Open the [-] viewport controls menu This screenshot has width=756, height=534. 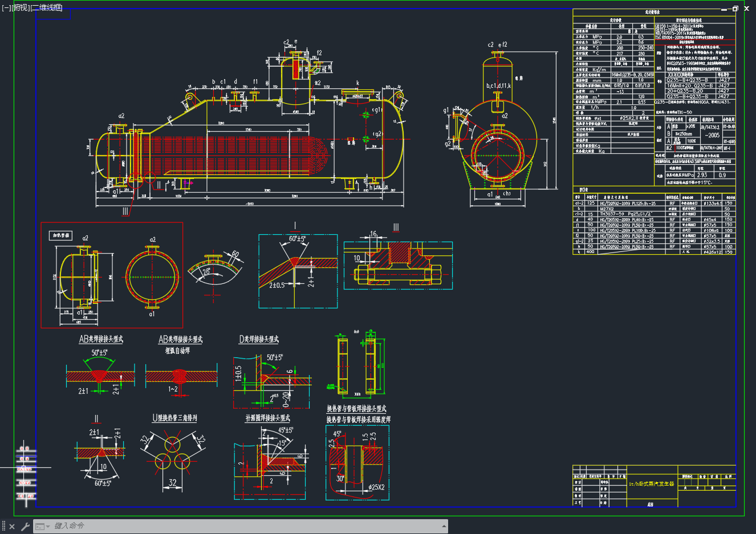click(x=6, y=8)
